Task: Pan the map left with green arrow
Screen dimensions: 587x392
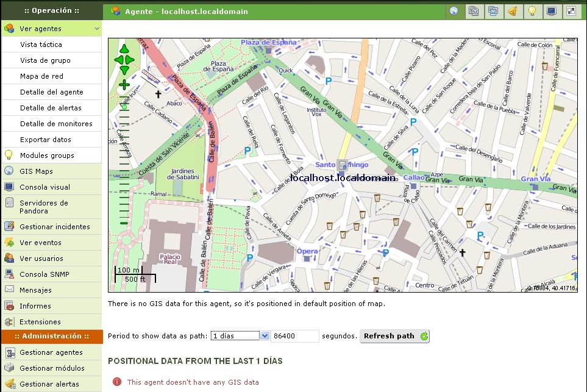Action: click(118, 60)
